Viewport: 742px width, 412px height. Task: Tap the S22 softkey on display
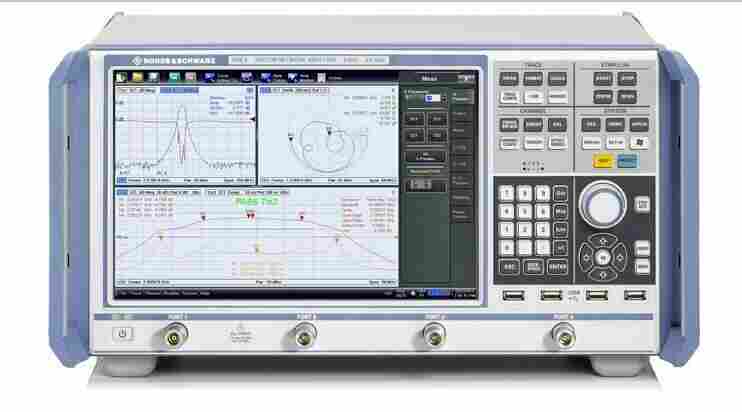(436, 133)
